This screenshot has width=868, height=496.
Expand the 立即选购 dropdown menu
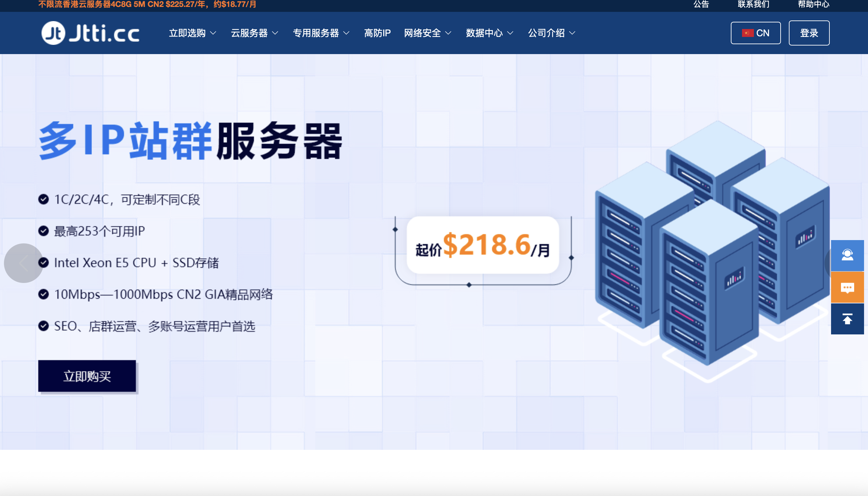coord(193,33)
